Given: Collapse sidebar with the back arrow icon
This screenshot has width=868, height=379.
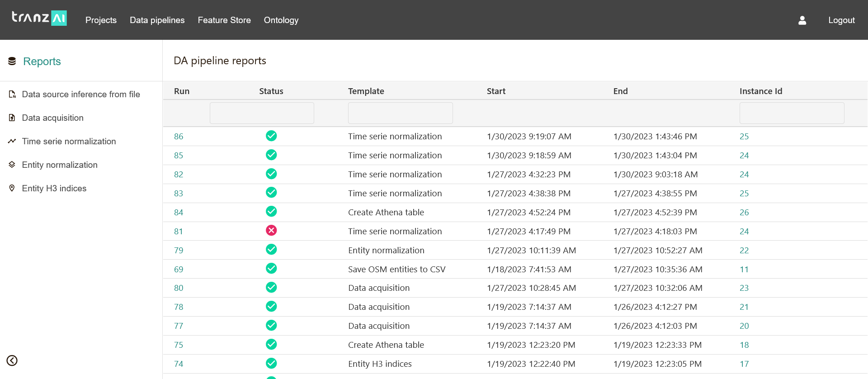Looking at the screenshot, I should coord(12,360).
